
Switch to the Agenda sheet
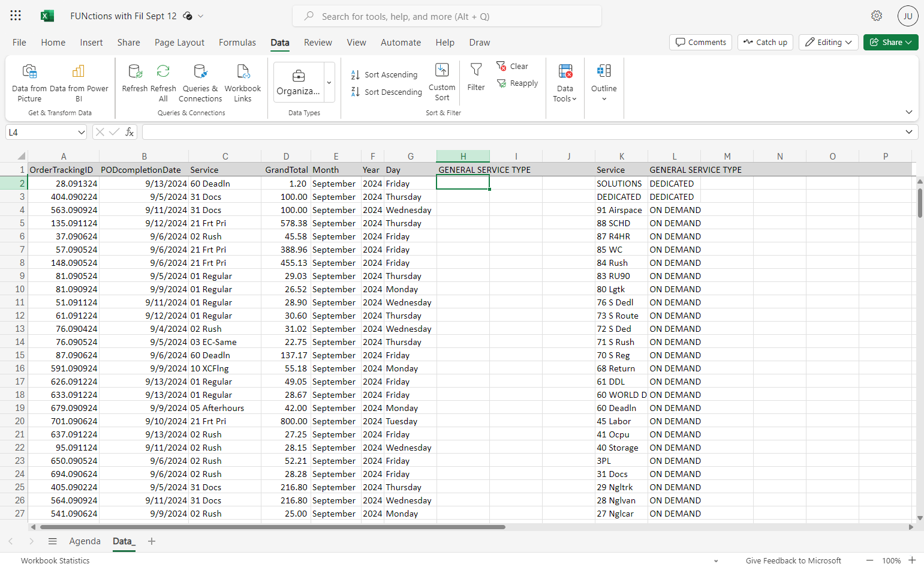point(85,541)
